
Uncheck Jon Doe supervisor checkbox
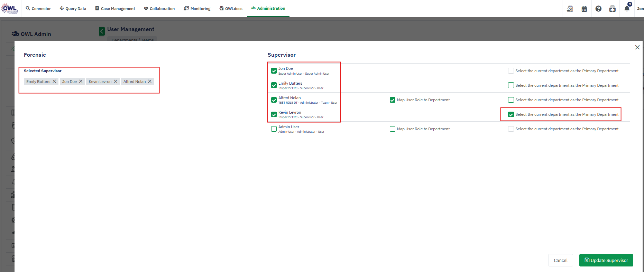click(274, 71)
